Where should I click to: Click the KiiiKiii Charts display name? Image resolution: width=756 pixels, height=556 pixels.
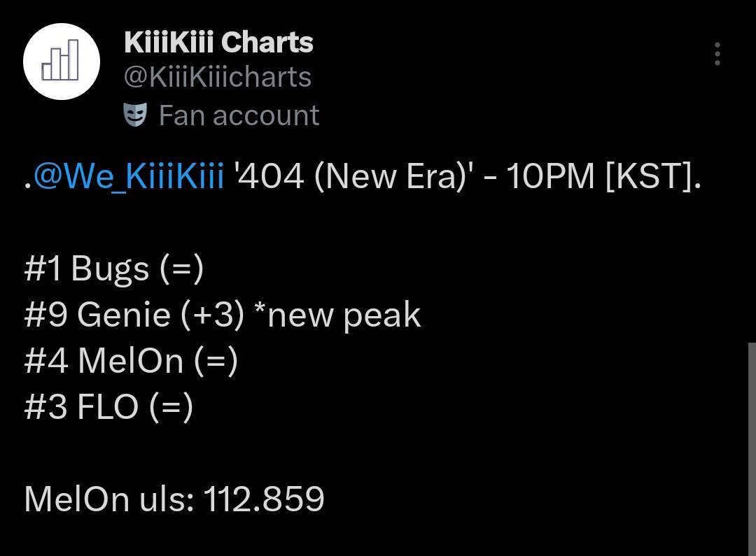tap(218, 43)
